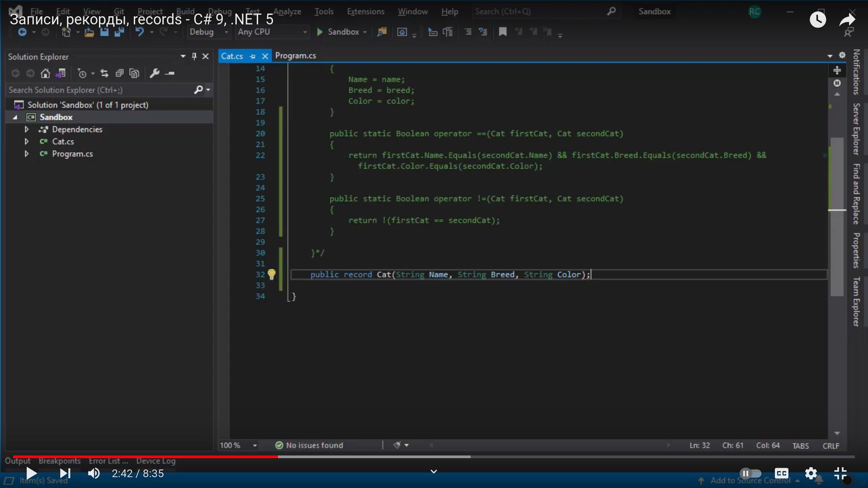Toggle closed captions CC button
Viewport: 868px width, 488px height.
(781, 473)
